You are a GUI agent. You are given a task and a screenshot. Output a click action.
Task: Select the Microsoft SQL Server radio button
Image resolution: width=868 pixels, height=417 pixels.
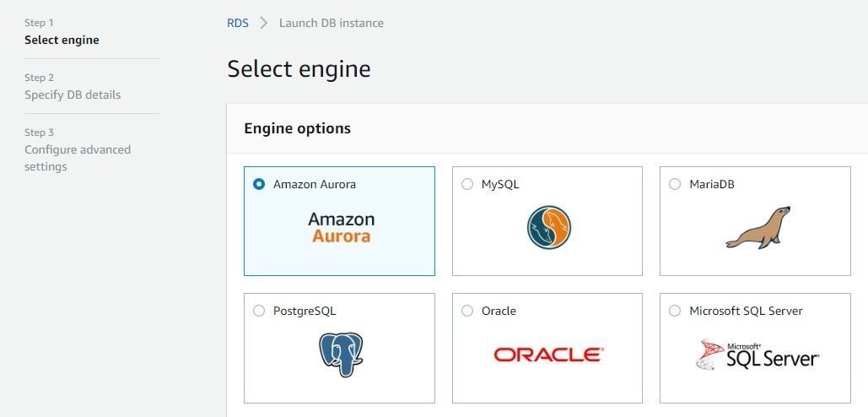tap(675, 311)
